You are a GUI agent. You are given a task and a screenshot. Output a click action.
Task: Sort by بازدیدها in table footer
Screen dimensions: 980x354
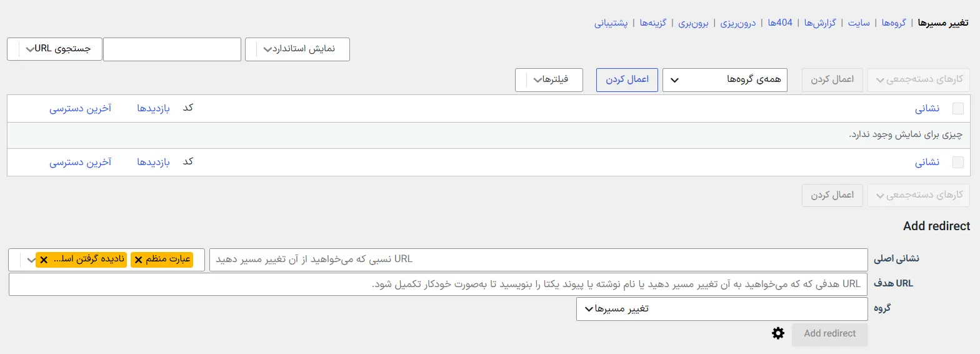click(154, 162)
